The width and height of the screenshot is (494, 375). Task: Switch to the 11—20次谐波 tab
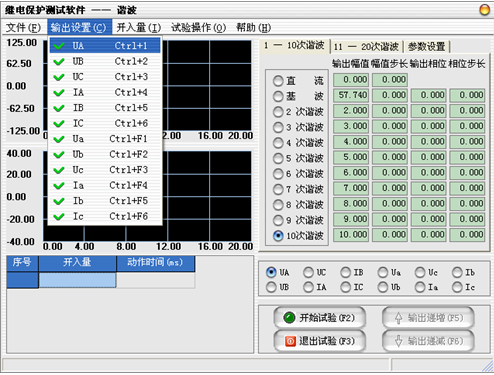[366, 47]
